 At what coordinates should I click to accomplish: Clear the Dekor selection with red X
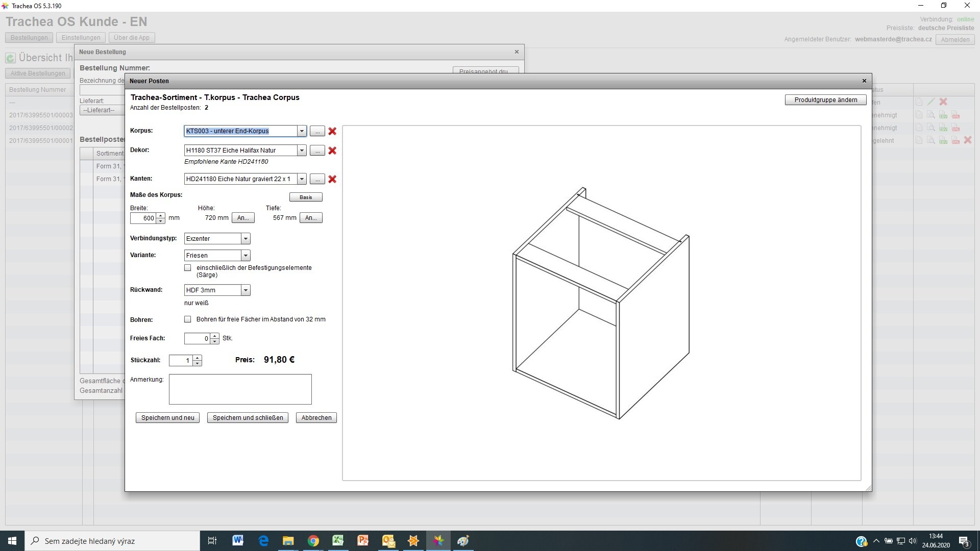pyautogui.click(x=332, y=151)
